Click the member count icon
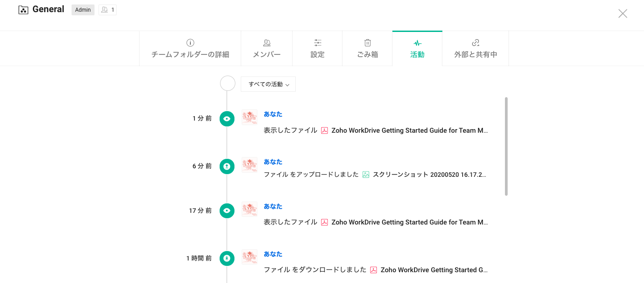The width and height of the screenshot is (644, 283). [x=105, y=10]
